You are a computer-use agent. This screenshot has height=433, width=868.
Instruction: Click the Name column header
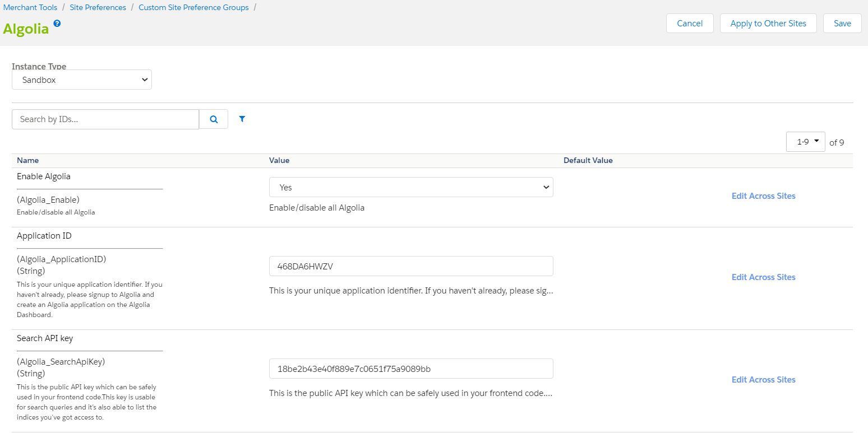(28, 160)
